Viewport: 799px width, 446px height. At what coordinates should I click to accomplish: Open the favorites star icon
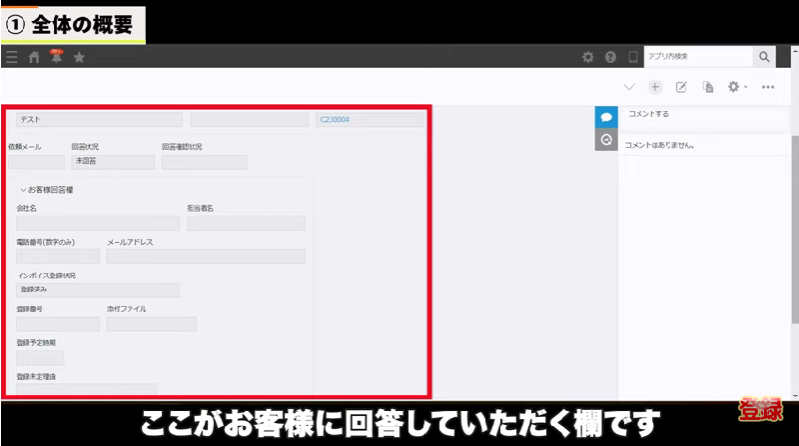(79, 57)
